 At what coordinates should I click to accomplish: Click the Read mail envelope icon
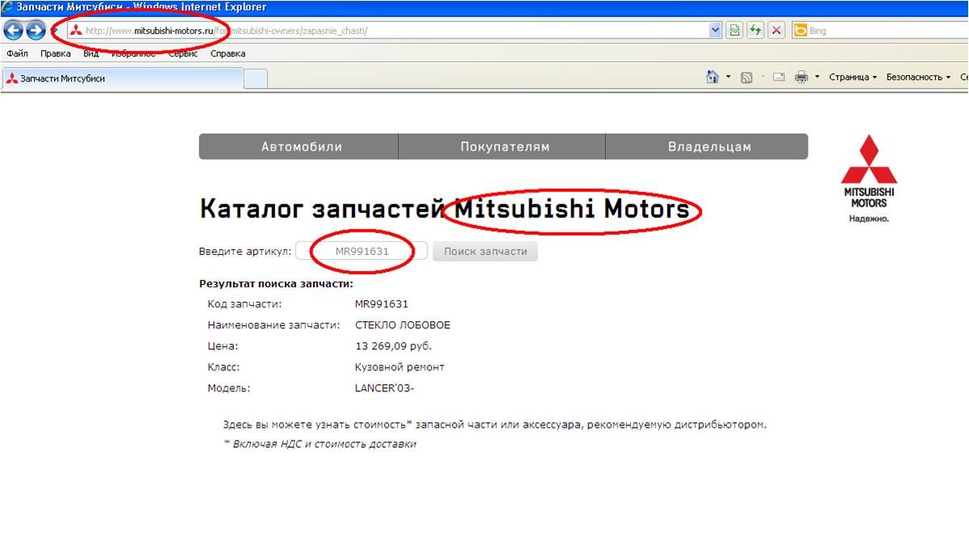click(x=779, y=77)
